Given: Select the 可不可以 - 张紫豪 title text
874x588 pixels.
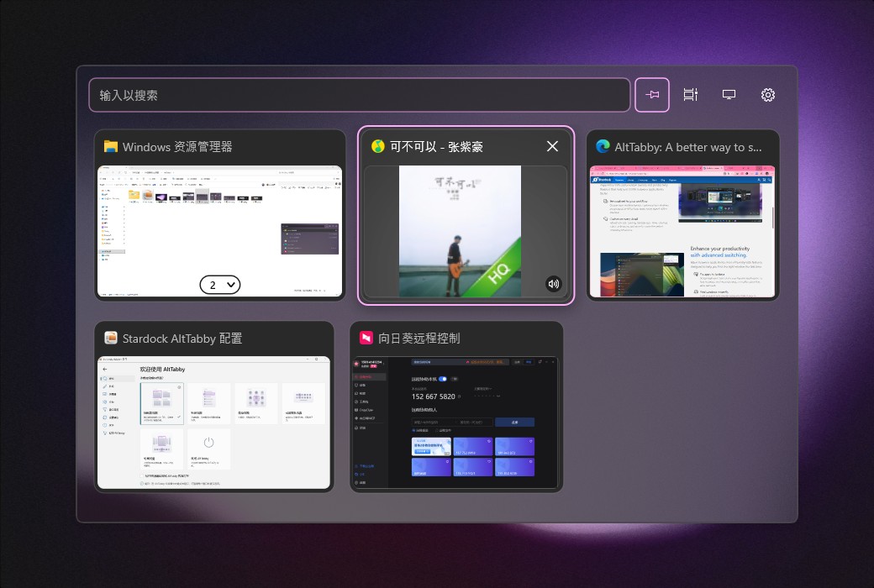Looking at the screenshot, I should point(436,147).
